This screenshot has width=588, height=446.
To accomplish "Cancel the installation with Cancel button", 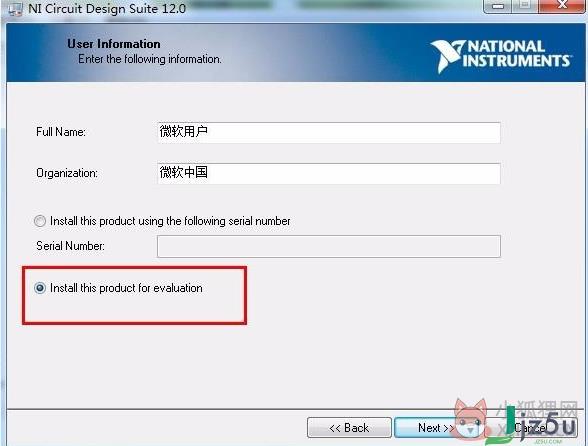I will point(531,428).
